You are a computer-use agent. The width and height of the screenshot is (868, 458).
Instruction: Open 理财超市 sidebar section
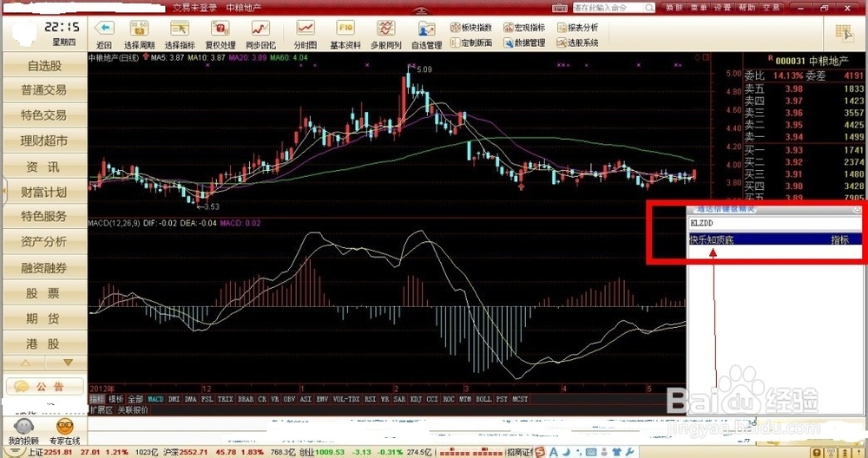45,141
